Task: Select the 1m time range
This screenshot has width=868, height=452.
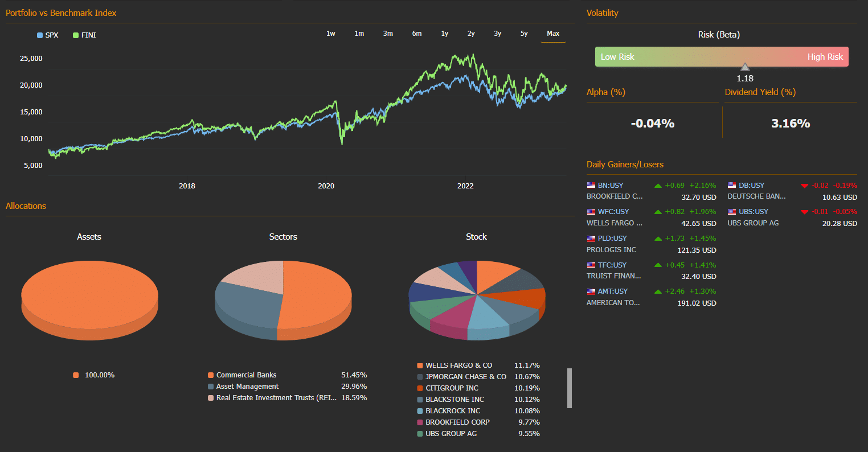Action: click(359, 34)
